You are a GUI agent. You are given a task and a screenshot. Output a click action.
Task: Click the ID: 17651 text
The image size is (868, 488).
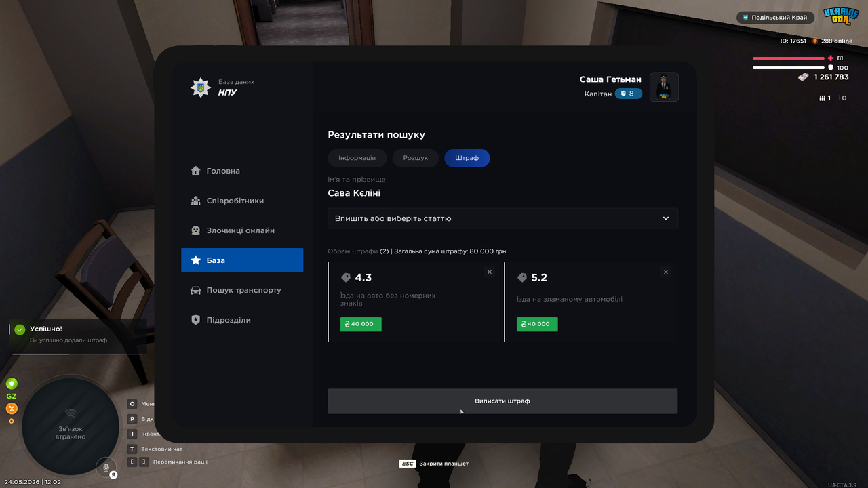(x=793, y=41)
